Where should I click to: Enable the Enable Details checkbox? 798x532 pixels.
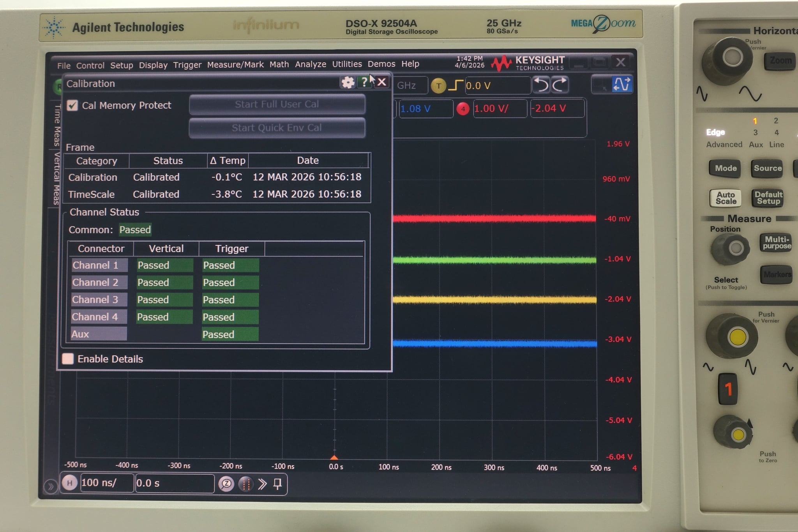coord(68,359)
